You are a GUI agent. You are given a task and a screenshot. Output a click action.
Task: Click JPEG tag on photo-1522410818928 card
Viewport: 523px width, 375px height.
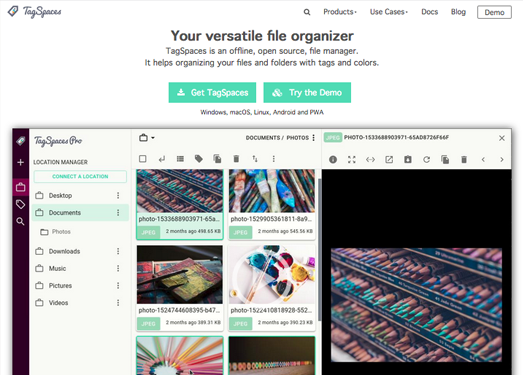click(x=240, y=324)
